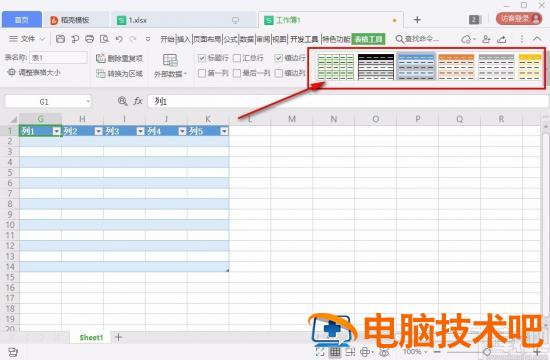Open the 列4 filter dropdown
550x360 pixels.
coord(182,131)
